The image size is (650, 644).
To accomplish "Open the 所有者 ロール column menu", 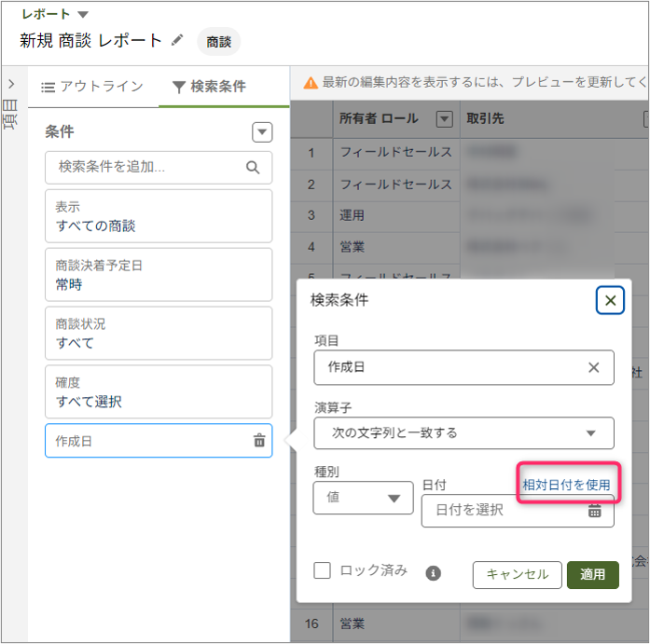I will (444, 119).
